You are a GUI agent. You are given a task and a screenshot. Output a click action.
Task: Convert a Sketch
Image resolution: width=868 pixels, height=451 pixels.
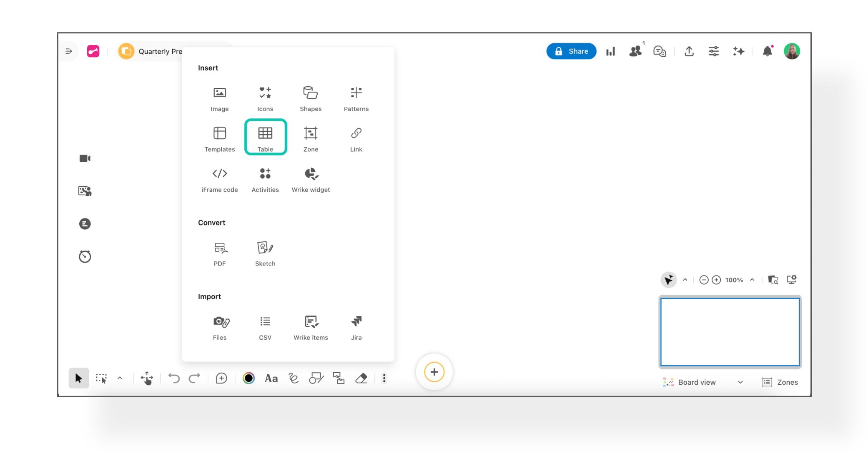[x=265, y=253]
